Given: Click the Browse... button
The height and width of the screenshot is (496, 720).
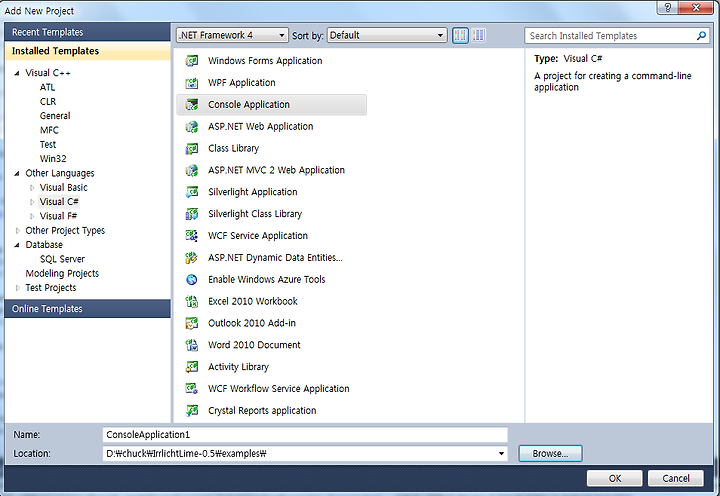Looking at the screenshot, I should [x=550, y=453].
